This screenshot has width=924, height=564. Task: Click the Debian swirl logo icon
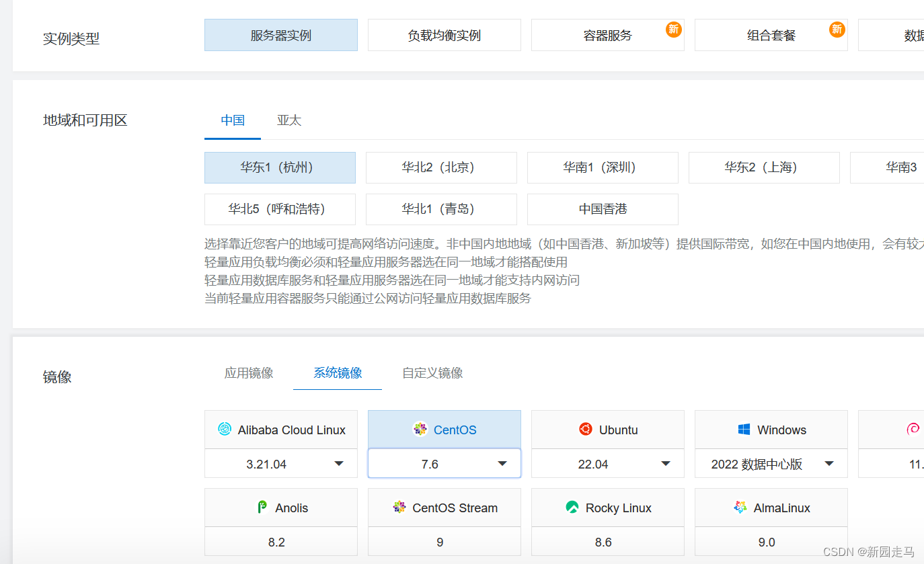pos(913,429)
